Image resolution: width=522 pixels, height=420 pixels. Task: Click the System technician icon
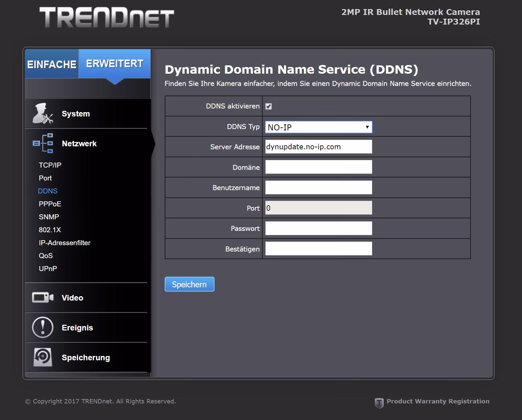pyautogui.click(x=43, y=113)
